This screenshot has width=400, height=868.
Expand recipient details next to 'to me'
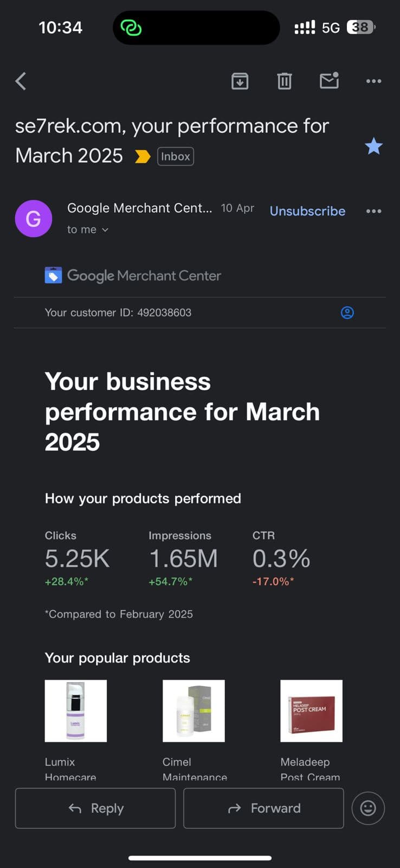[x=105, y=230]
